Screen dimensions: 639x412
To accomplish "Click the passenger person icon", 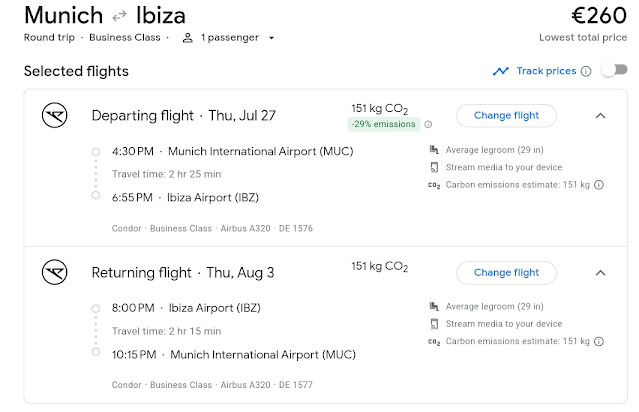I will pyautogui.click(x=187, y=38).
